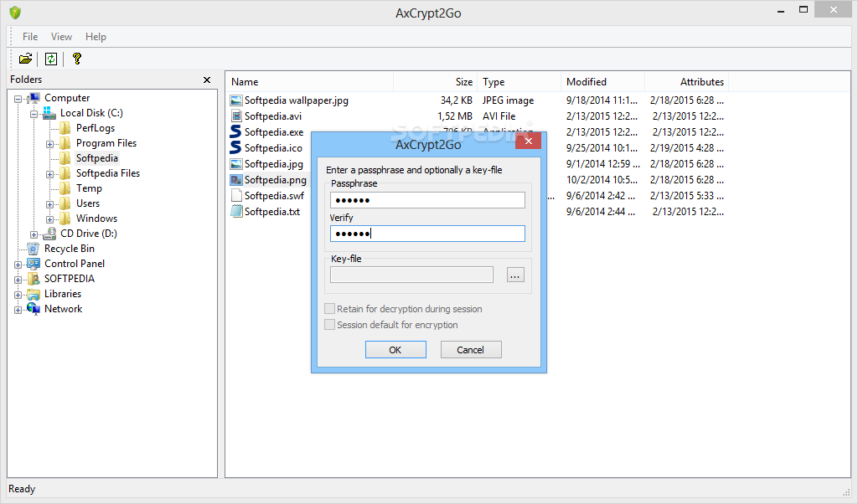Click the Softpedia.ico file icon
Viewport: 858px width, 504px height.
(x=235, y=147)
